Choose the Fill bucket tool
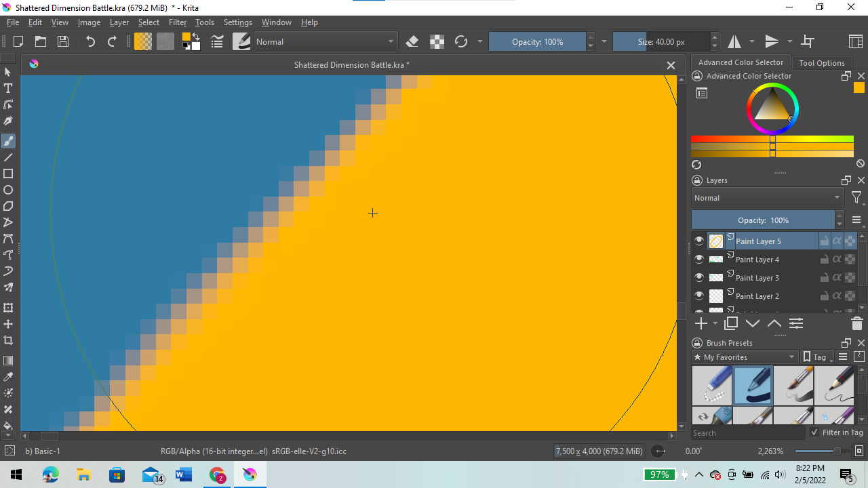Viewport: 868px width, 488px height. tap(8, 426)
